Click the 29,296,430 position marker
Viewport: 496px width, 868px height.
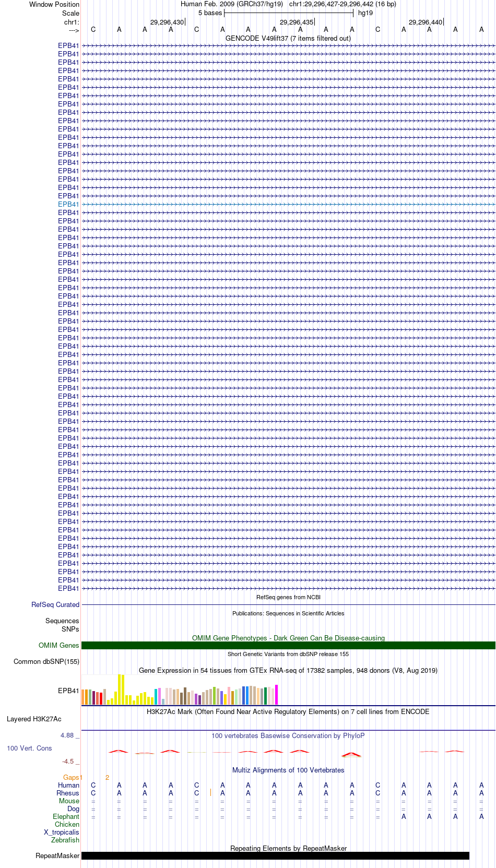pyautogui.click(x=167, y=22)
